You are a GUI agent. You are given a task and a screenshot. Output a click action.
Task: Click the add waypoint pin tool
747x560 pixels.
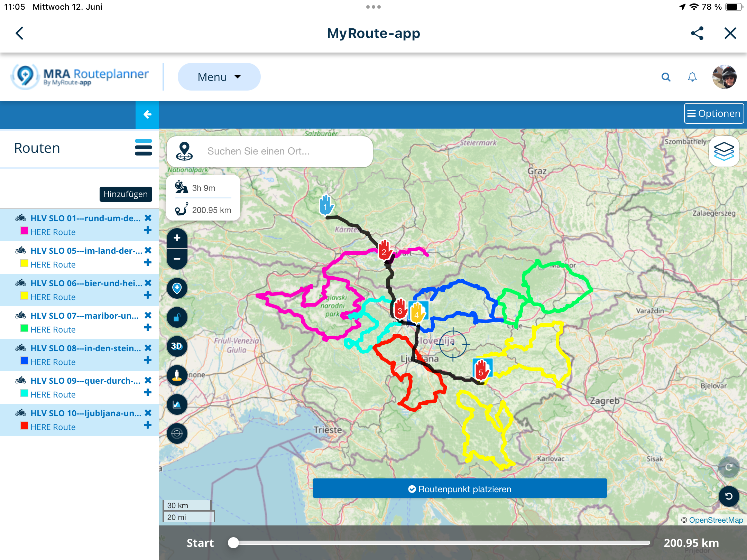click(177, 288)
